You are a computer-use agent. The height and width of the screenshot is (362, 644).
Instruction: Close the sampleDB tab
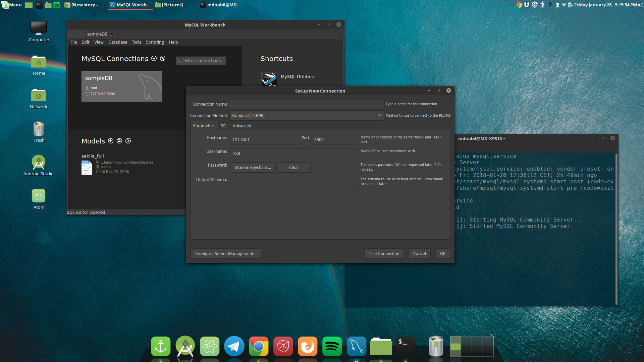pos(112,34)
